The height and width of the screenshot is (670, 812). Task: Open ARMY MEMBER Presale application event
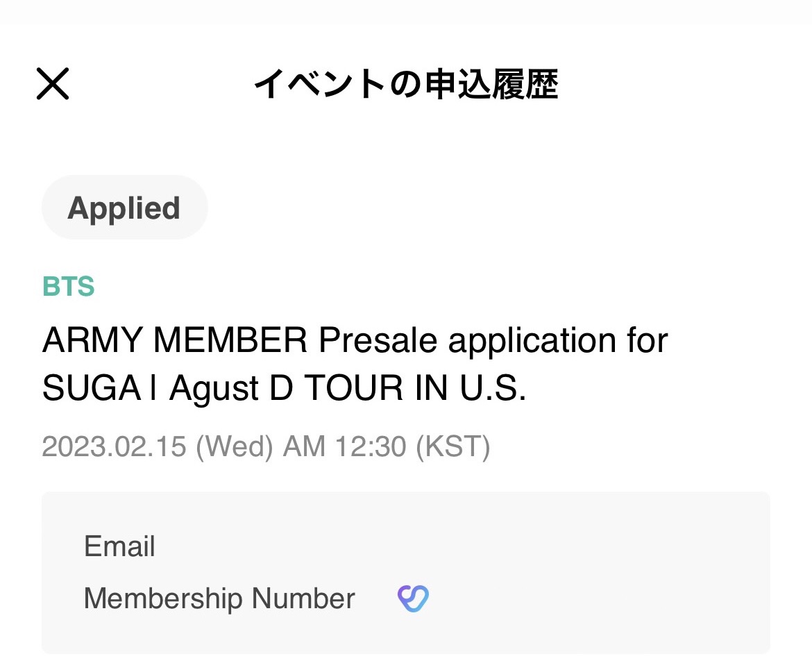pyautogui.click(x=354, y=365)
